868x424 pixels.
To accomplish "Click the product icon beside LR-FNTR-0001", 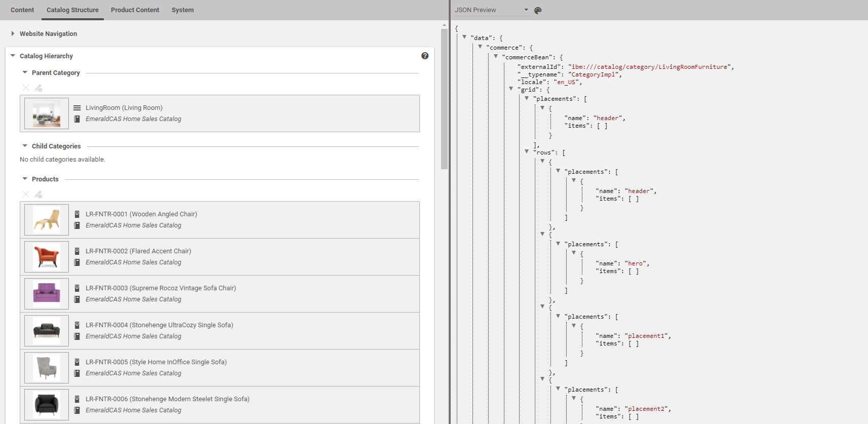I will click(77, 214).
